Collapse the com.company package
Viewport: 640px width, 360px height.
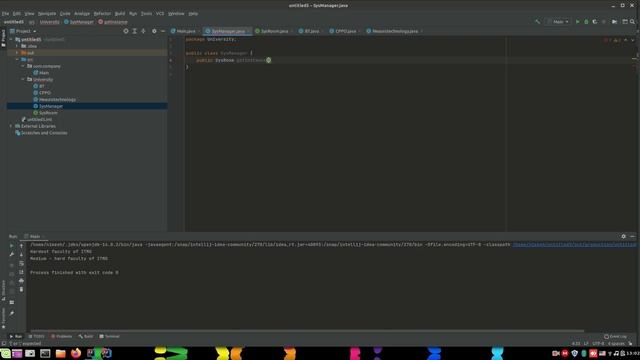click(23, 66)
